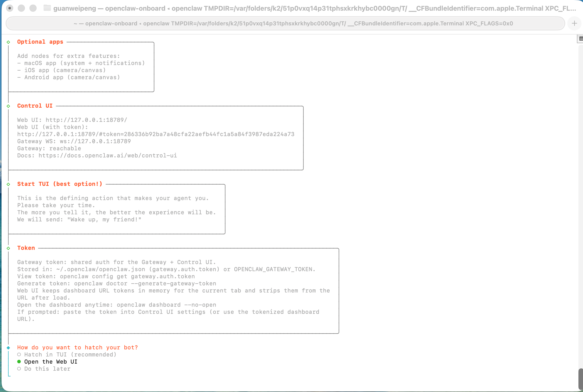Choose the Do this later option
The height and width of the screenshot is (392, 583).
pyautogui.click(x=47, y=369)
